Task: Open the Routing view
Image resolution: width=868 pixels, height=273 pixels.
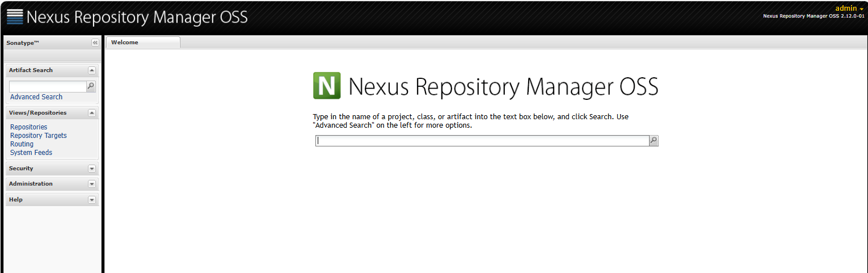Action: pos(22,144)
